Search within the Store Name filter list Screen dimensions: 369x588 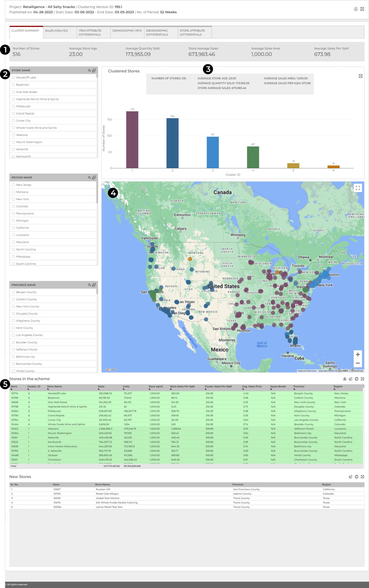pyautogui.click(x=89, y=71)
